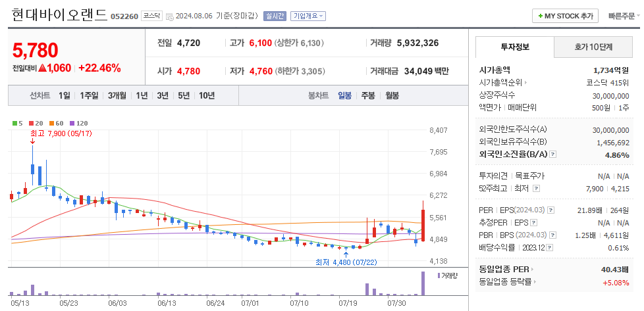644x311 pixels.
Task: Select the 3년 line chart period
Action: tap(163, 95)
